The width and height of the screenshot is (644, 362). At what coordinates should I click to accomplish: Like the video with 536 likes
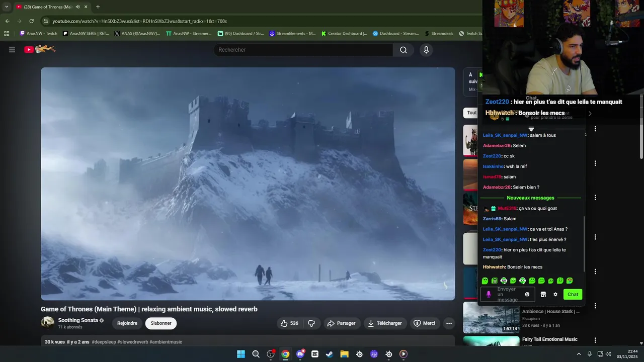pos(289,323)
